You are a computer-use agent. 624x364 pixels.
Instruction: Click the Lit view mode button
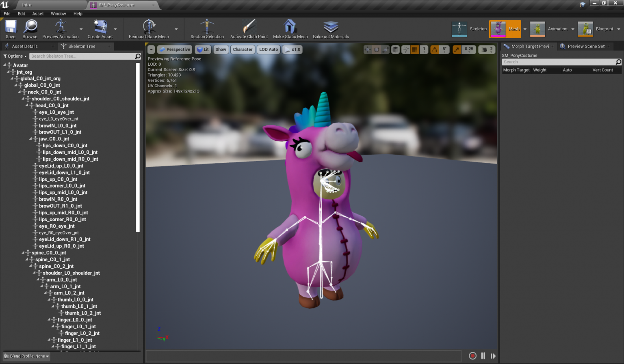click(202, 50)
